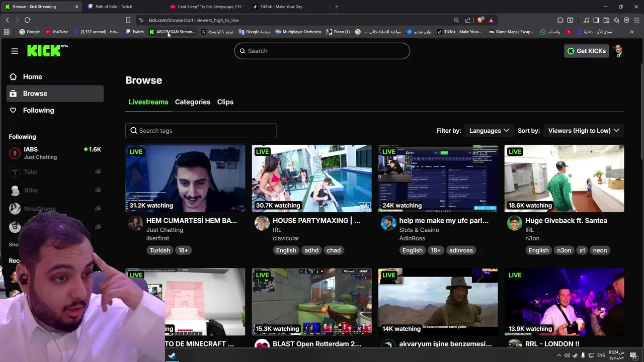Switch to Livestreams tab
This screenshot has width=644, height=362.
point(148,102)
